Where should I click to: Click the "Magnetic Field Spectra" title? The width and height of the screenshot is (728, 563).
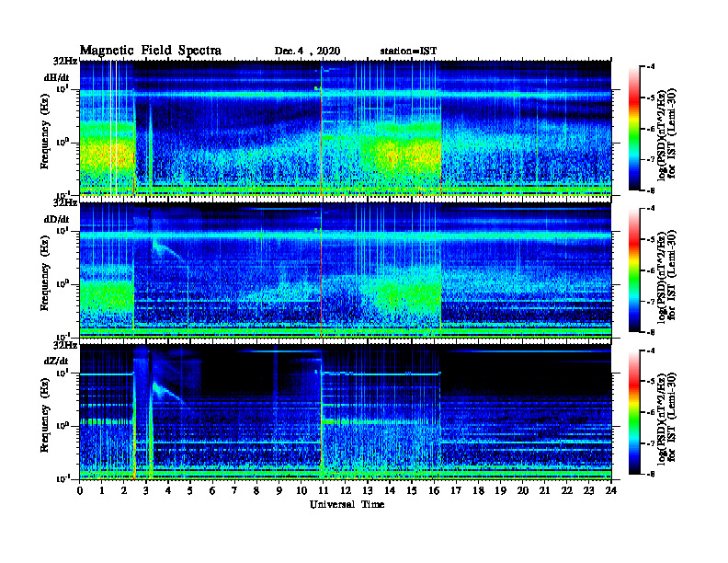pos(151,51)
